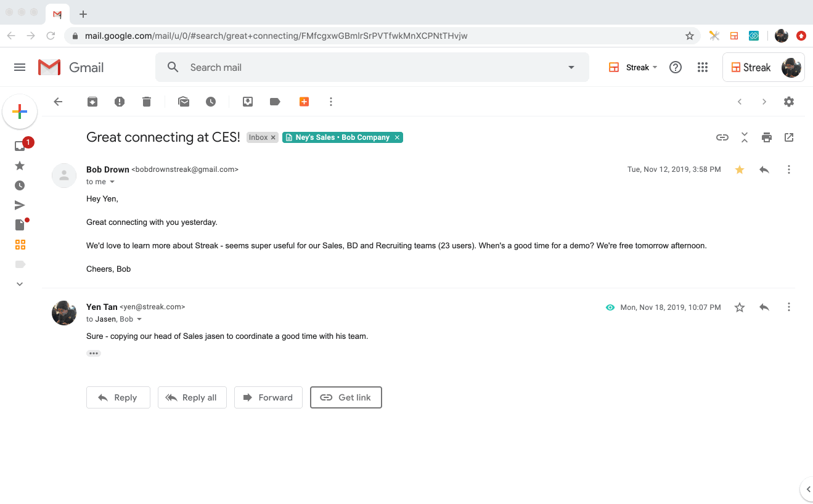Open Sent mail arrow icon in sidebar

coord(20,205)
